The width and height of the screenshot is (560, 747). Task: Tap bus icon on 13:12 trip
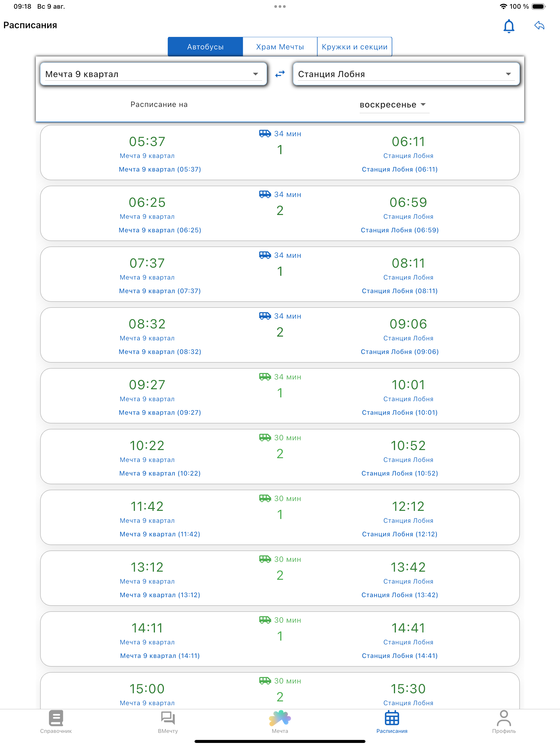tap(265, 559)
